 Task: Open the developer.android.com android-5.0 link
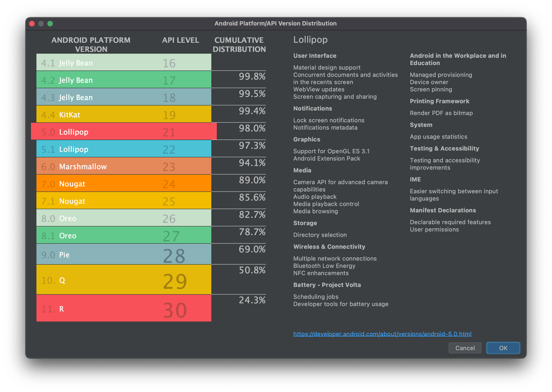[382, 334]
